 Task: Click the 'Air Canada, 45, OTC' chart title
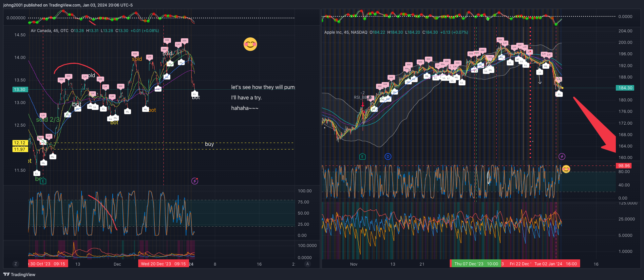(x=49, y=31)
